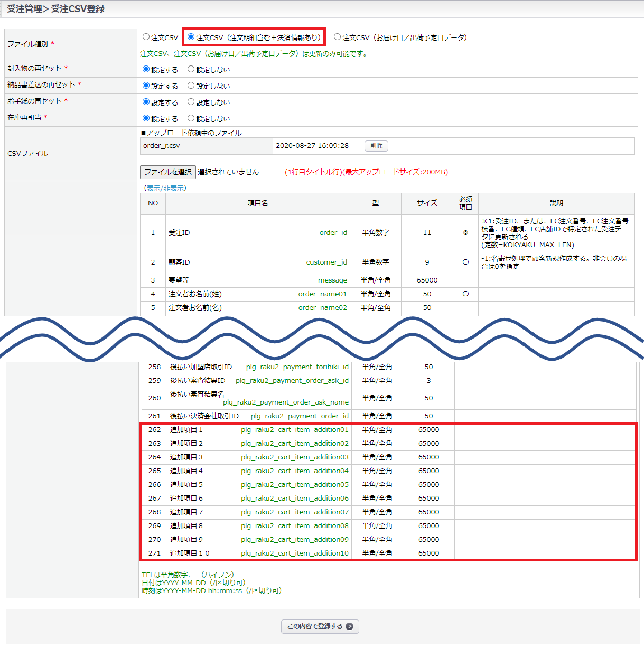
Task: Choose 設定する for 納品書差込の再セット
Action: [x=146, y=86]
